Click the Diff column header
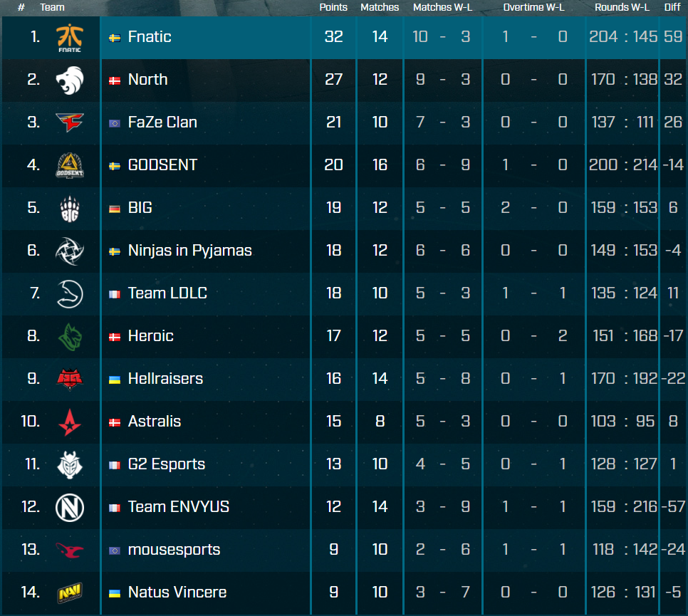Image resolution: width=688 pixels, height=616 pixels. click(672, 7)
